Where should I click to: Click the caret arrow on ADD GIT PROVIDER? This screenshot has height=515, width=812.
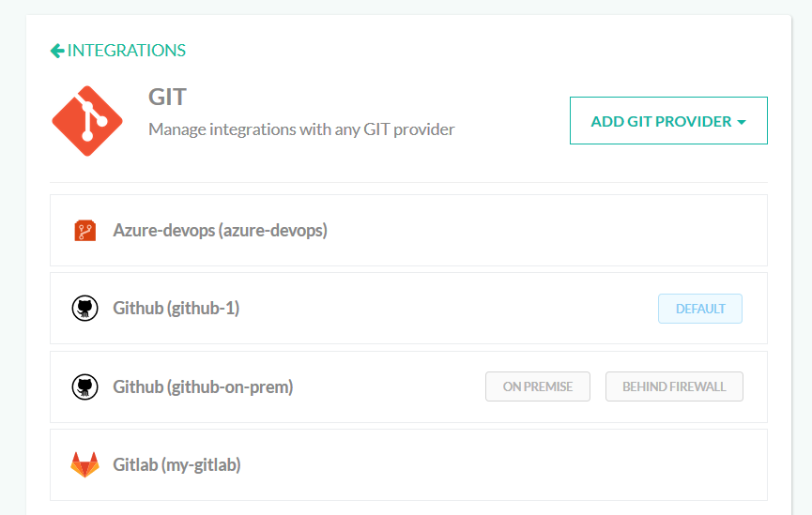click(742, 122)
